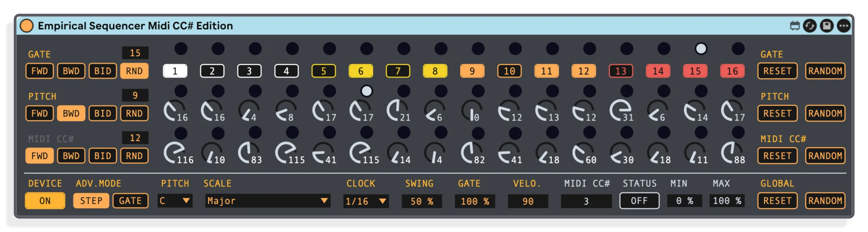Screen dimensions: 868x232
Task: Click the PITCH row RANDOM button
Action: click(825, 113)
